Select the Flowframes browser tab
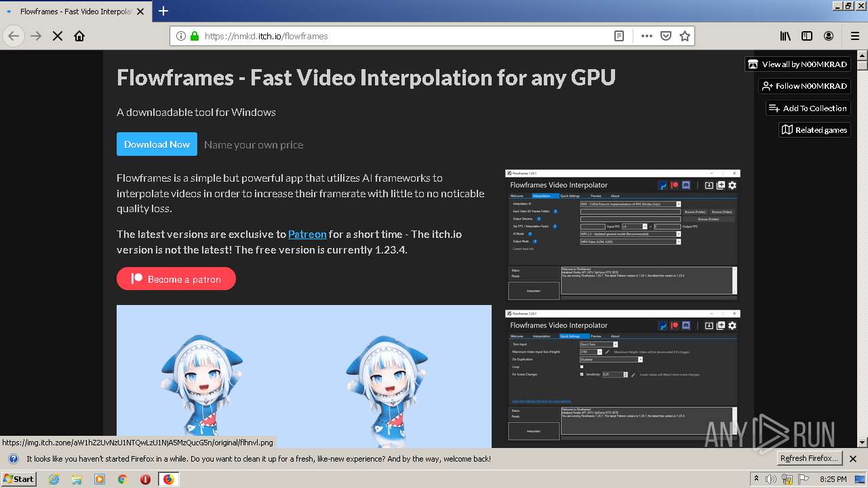Screen dimensions: 868x488 (75, 12)
